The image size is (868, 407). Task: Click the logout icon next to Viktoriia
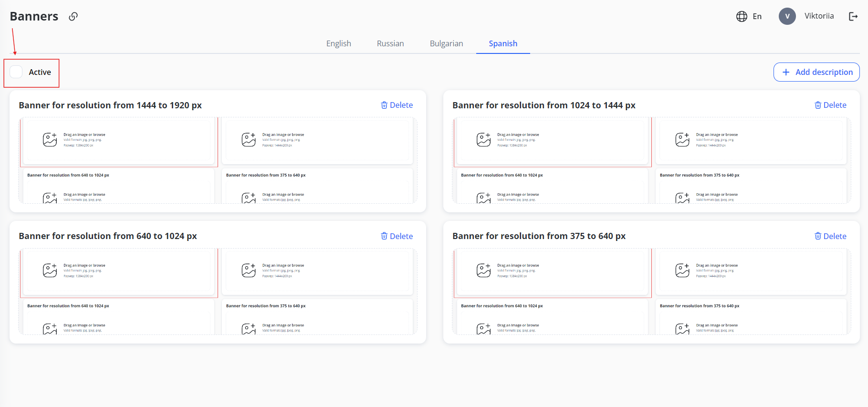pos(853,16)
